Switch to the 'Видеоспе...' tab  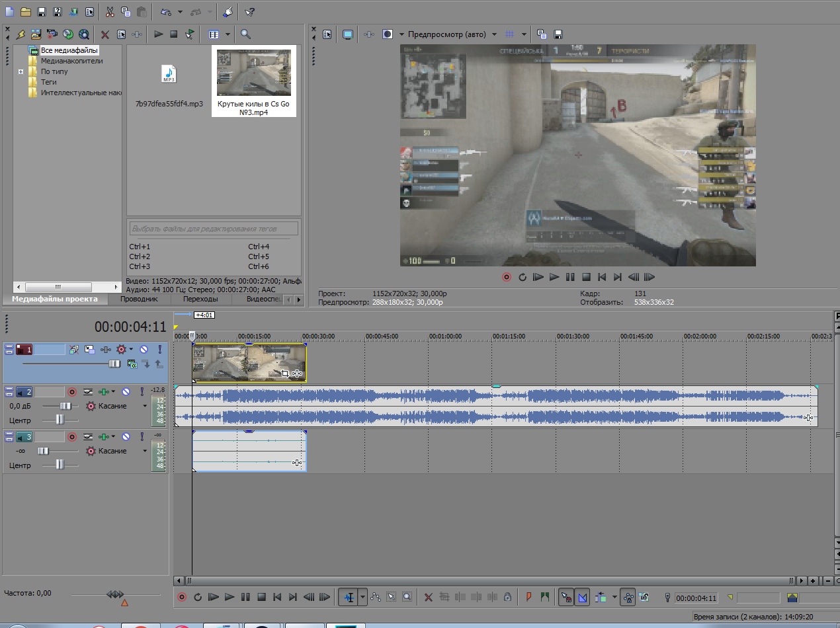264,299
